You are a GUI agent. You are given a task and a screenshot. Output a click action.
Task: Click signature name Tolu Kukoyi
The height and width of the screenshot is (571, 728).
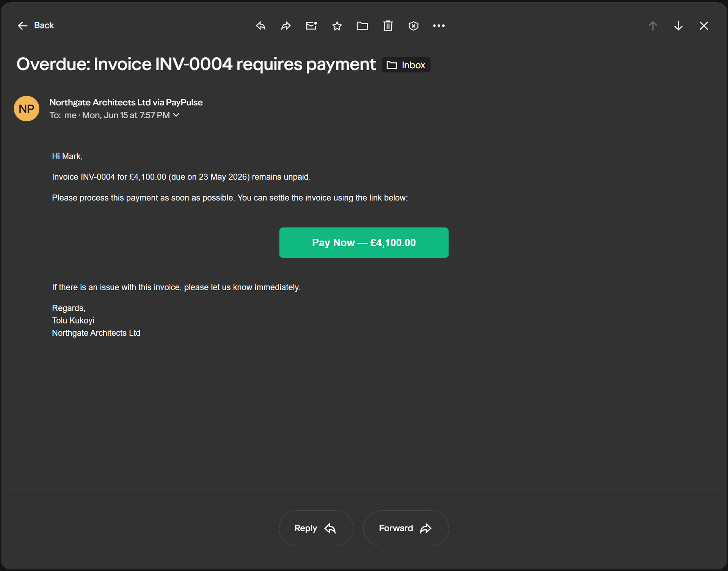[73, 321]
